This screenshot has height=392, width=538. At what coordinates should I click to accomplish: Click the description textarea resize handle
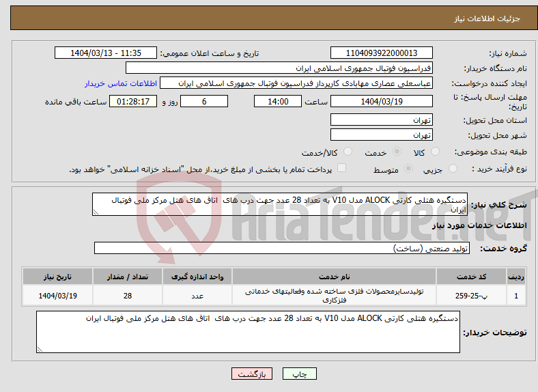point(96,212)
